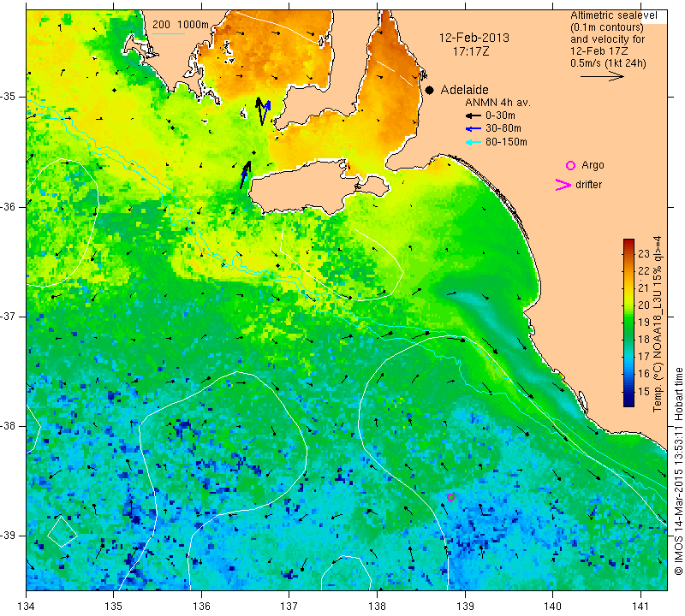Click the longitude 136 axis label
This screenshot has height=616, width=685.
[201, 607]
